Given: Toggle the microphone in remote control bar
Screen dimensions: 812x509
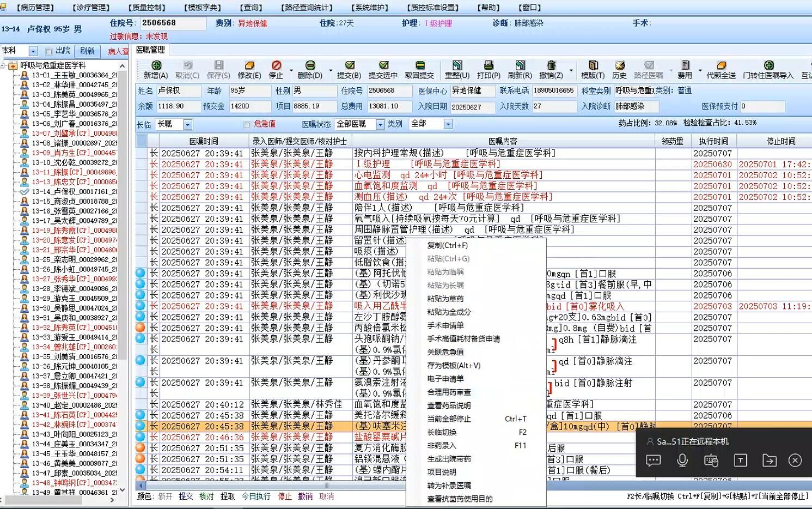Looking at the screenshot, I should point(682,460).
